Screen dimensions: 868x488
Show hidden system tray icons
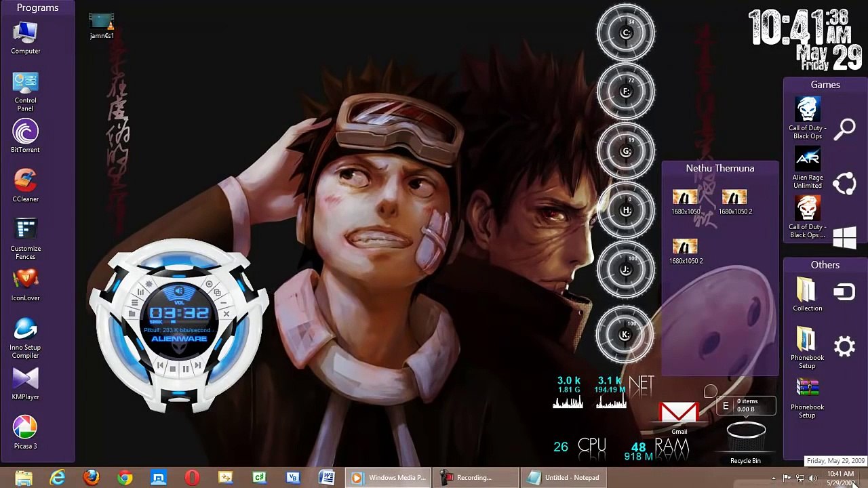pos(774,479)
